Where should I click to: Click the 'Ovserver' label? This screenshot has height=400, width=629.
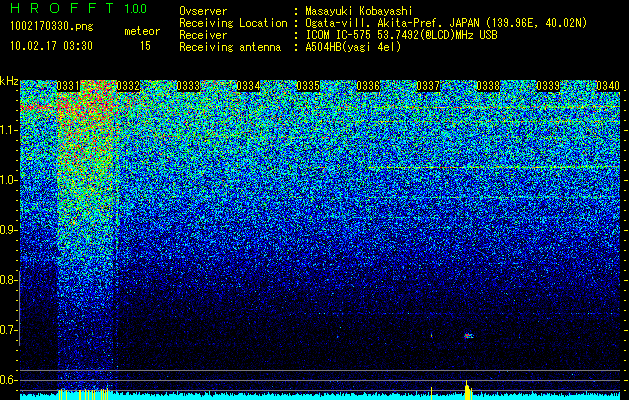203,11
